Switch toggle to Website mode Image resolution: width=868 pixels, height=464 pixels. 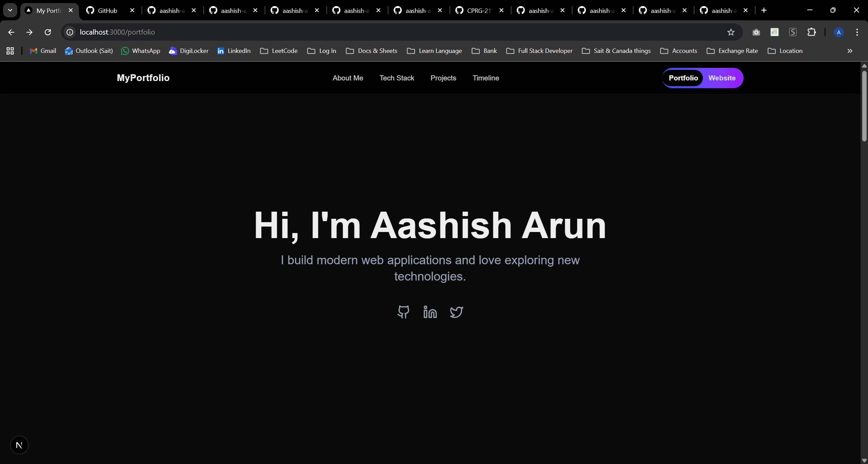click(722, 78)
